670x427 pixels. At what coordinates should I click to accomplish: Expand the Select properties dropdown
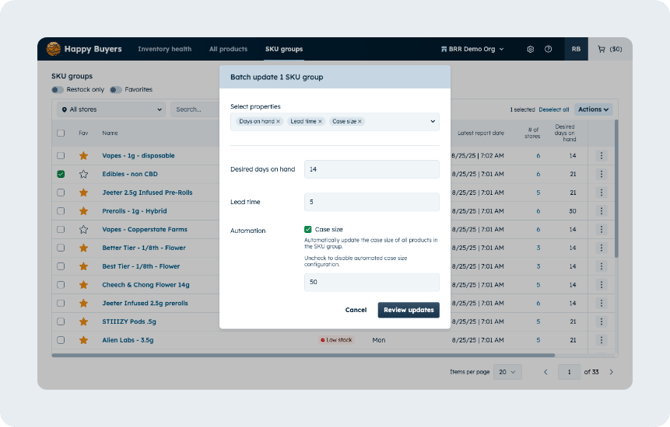pos(432,121)
